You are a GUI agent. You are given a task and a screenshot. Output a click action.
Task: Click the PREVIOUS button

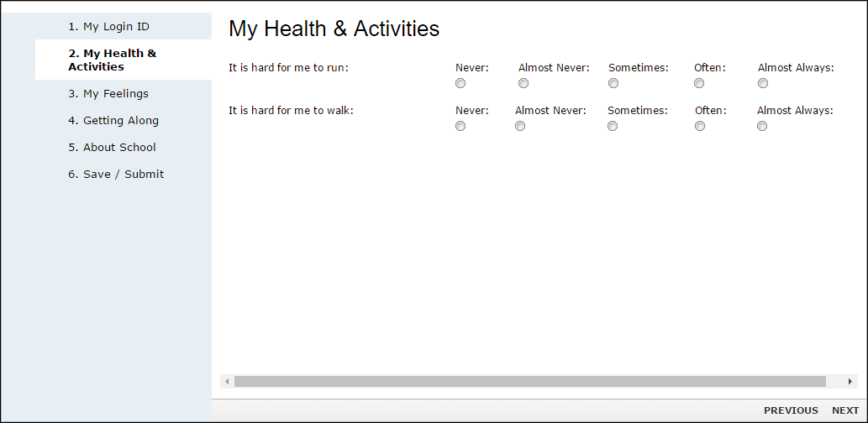click(x=791, y=410)
